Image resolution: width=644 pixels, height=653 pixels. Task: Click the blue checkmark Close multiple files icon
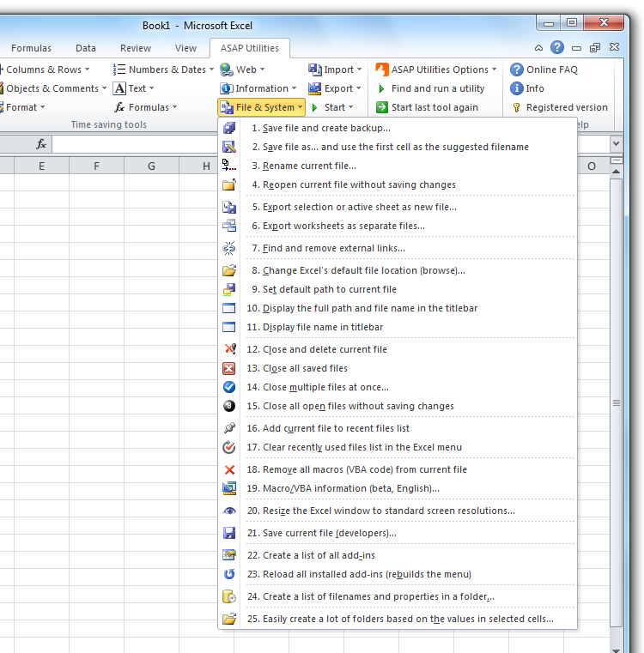(x=229, y=387)
